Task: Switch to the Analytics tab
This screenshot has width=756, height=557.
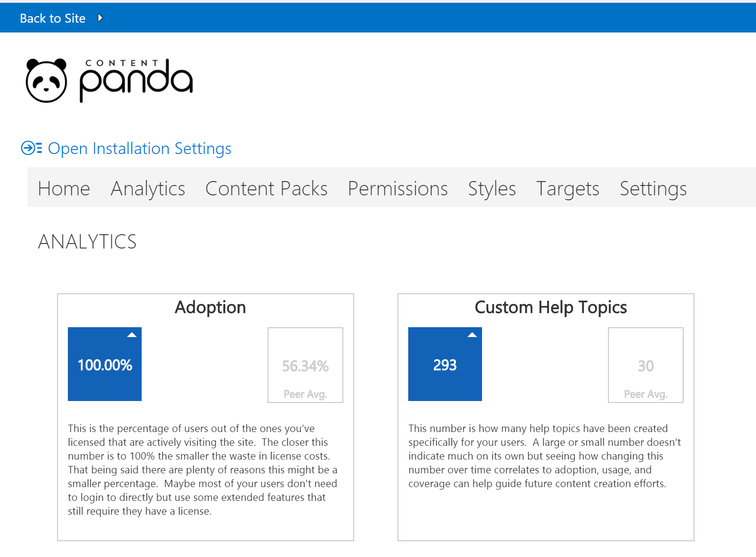Action: click(148, 188)
